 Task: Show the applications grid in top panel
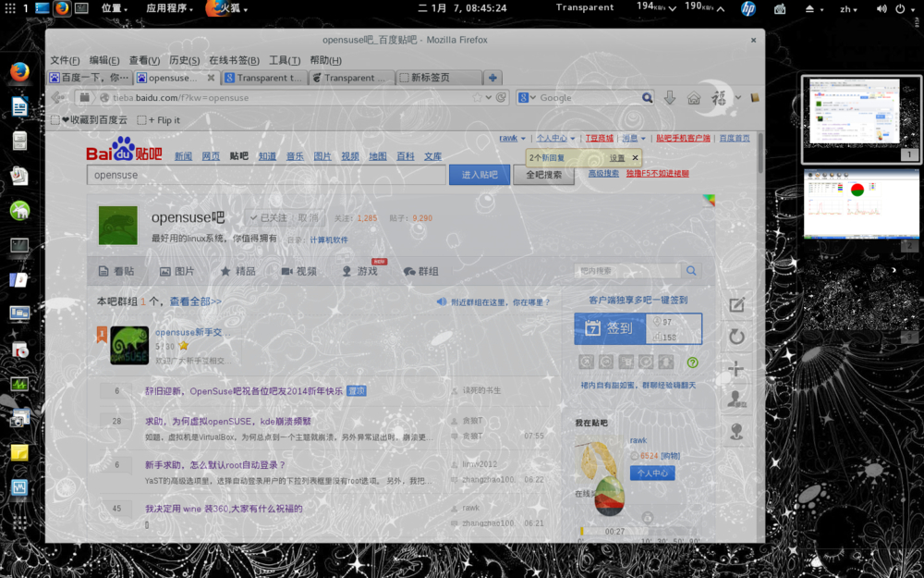[10, 8]
